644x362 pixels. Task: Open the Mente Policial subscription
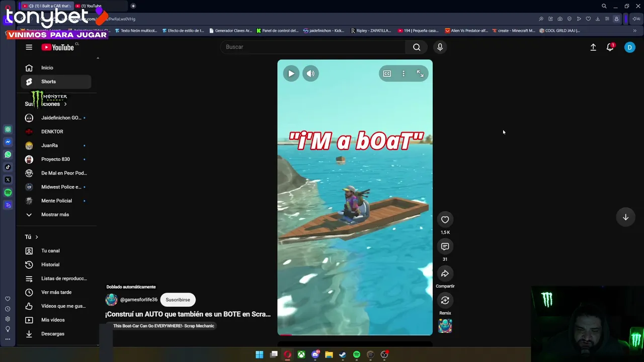click(x=56, y=201)
